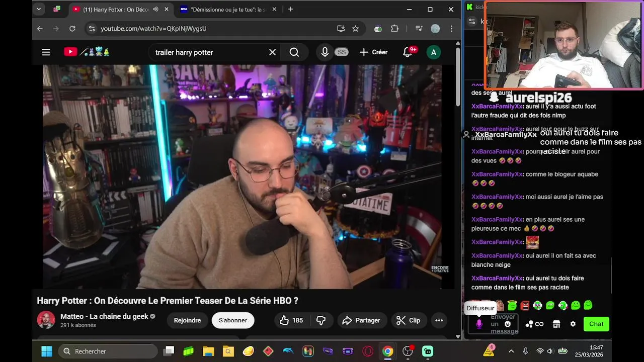Bookmark this page with star icon

(356, 29)
